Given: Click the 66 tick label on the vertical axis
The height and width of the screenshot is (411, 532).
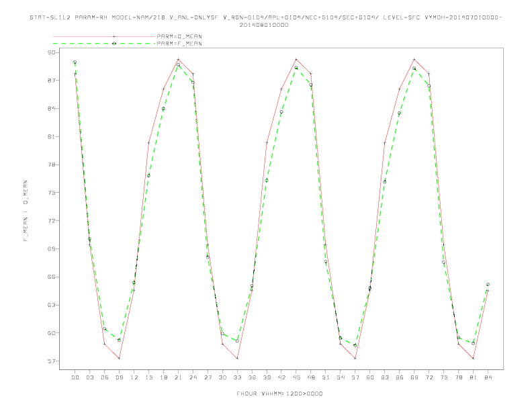Looking at the screenshot, I should coord(51,277).
